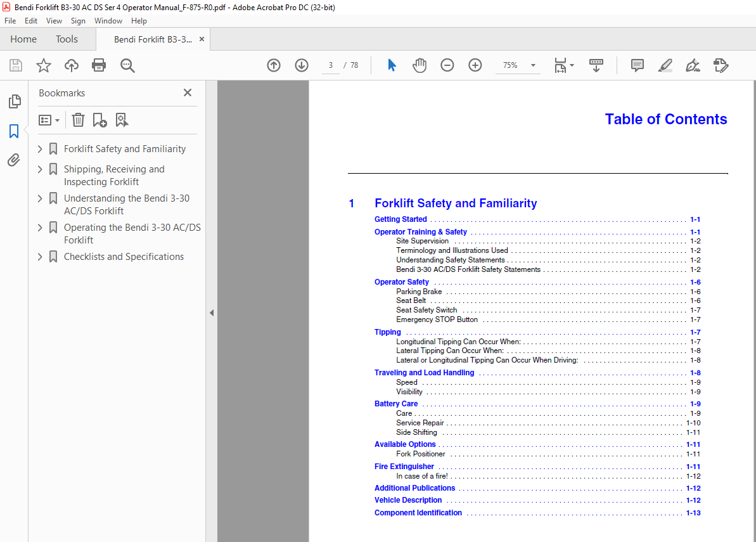Go to next page arrow

302,65
